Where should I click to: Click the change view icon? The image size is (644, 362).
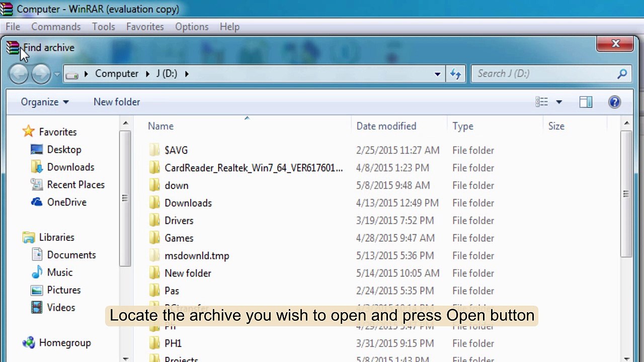pos(542,102)
